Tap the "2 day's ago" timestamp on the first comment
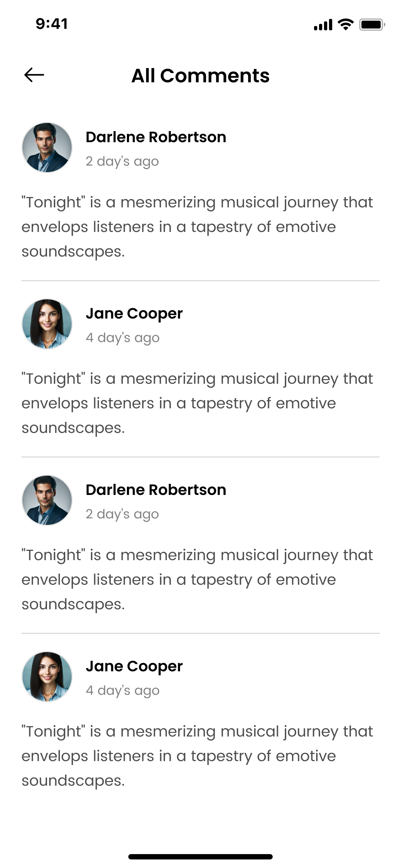 click(x=122, y=161)
